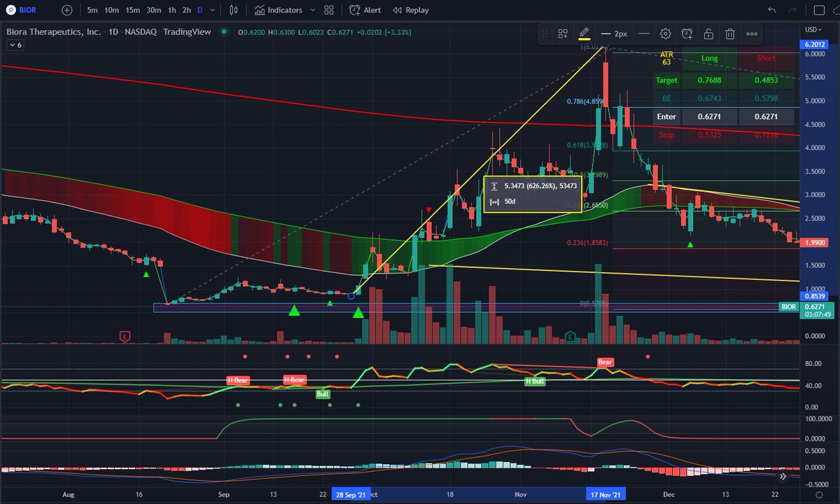Screen dimensions: 840x504
Task: Click the 1.9900 price label
Action: [x=815, y=242]
